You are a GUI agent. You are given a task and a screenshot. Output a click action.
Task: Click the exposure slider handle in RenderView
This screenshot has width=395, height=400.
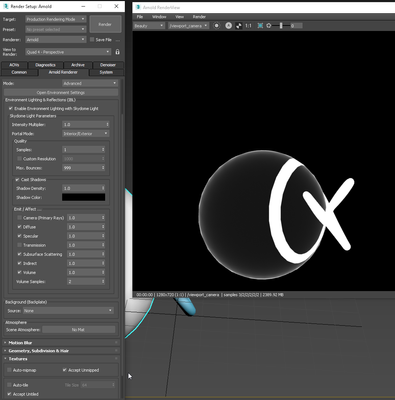pos(281,26)
